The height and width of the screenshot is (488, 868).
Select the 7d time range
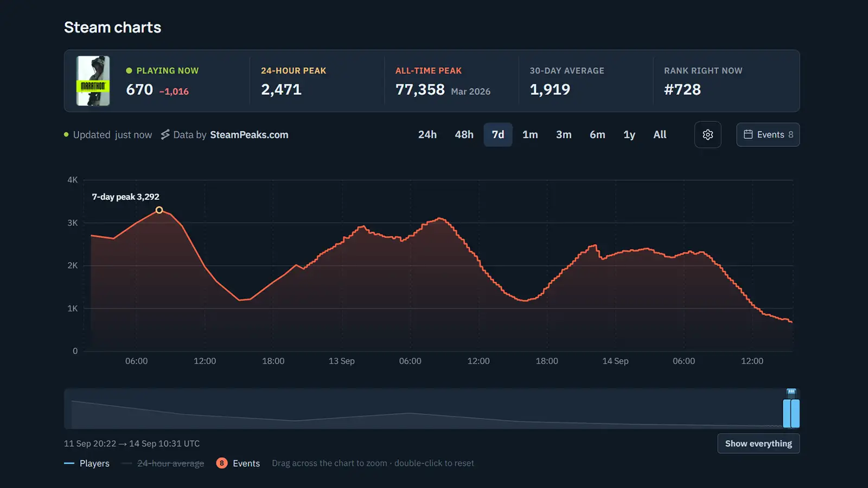(x=498, y=134)
